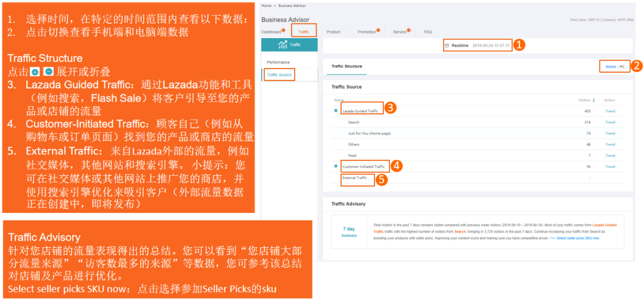Image resolution: width=644 pixels, height=301 pixels.
Task: Click the 314 visitors value
Action: pos(587,122)
